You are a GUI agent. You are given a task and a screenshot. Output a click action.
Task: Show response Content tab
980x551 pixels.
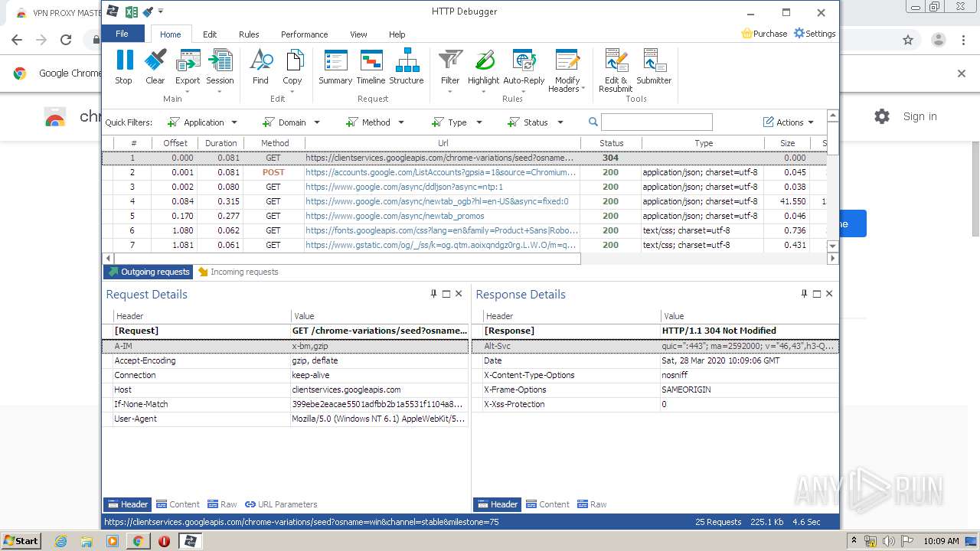click(x=547, y=504)
